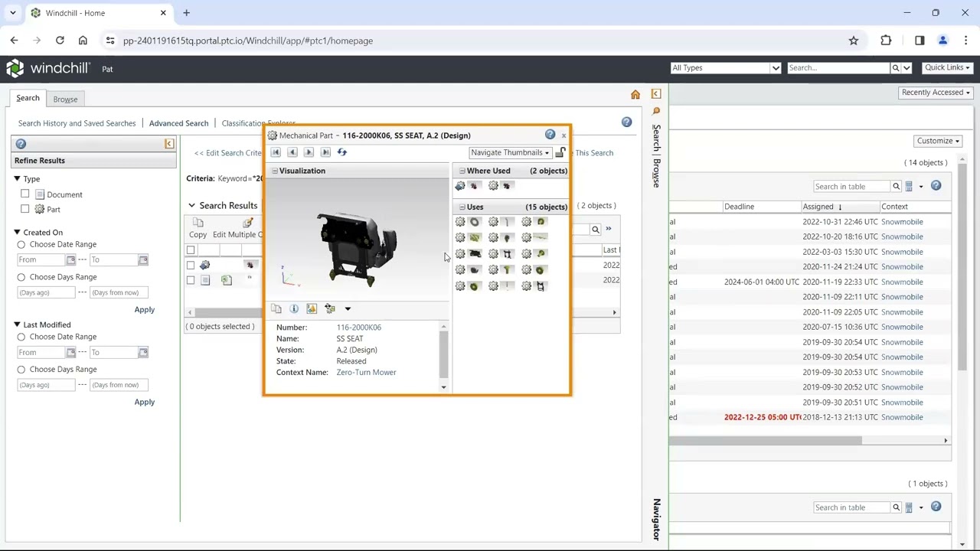Select Created On Choose Date Range radio
Viewport: 980px width, 551px height.
point(21,245)
